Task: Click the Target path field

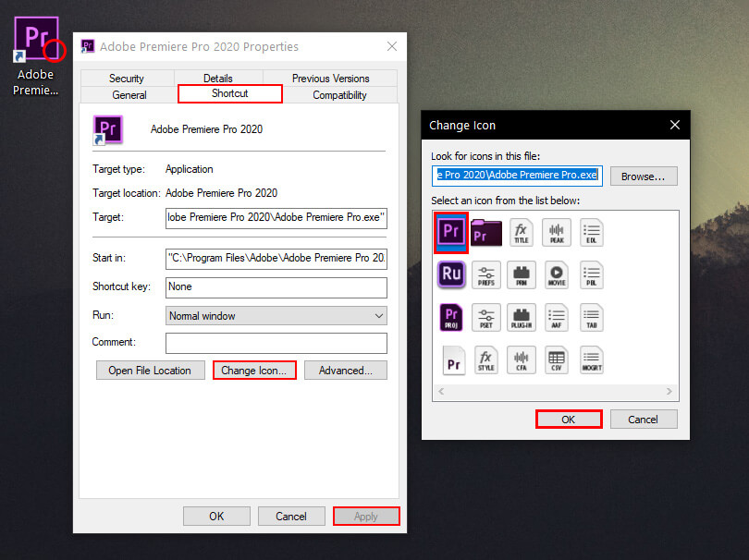Action: (276, 218)
